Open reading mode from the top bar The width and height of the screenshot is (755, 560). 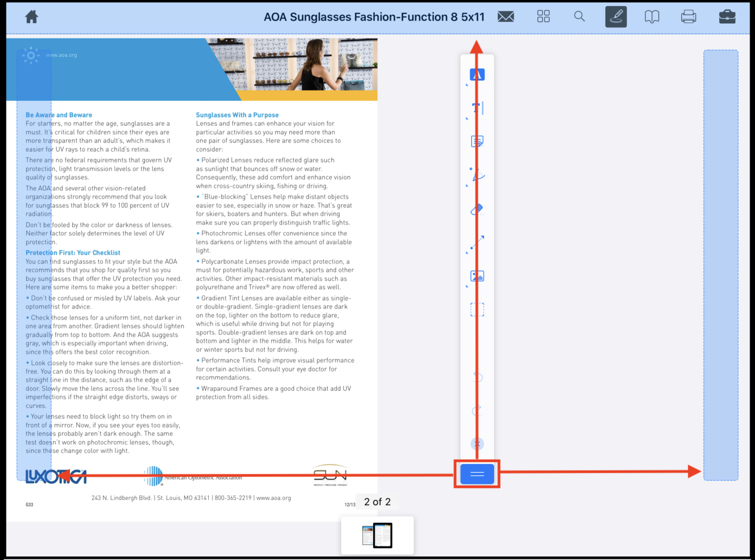[x=651, y=16]
